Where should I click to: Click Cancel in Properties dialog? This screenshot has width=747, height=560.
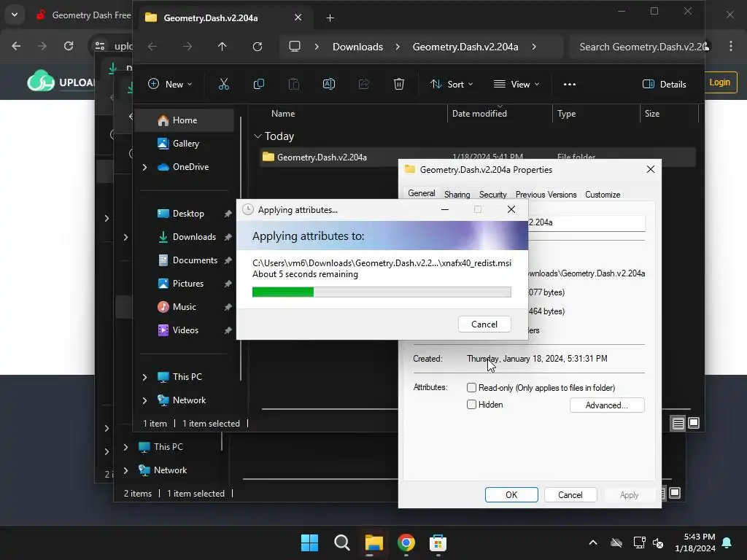[570, 495]
